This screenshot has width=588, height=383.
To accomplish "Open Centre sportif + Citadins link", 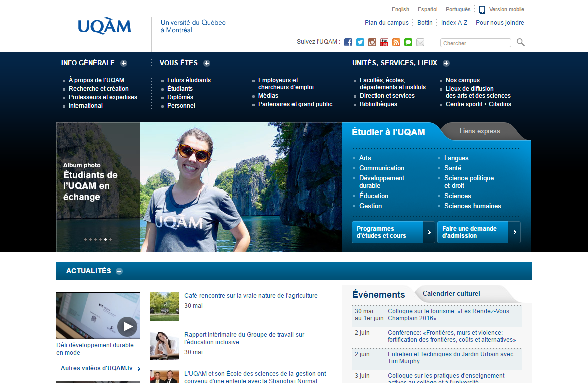I will (x=478, y=104).
